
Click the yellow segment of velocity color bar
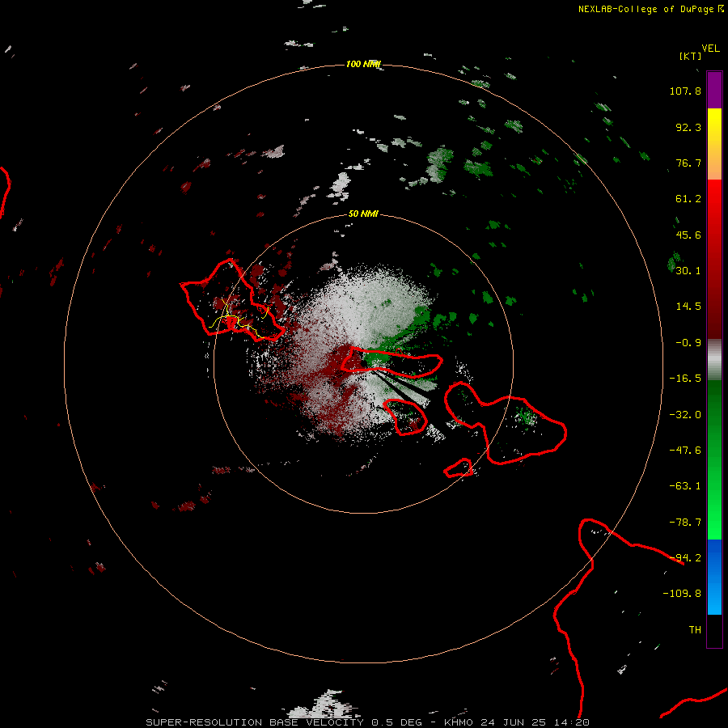tap(714, 126)
